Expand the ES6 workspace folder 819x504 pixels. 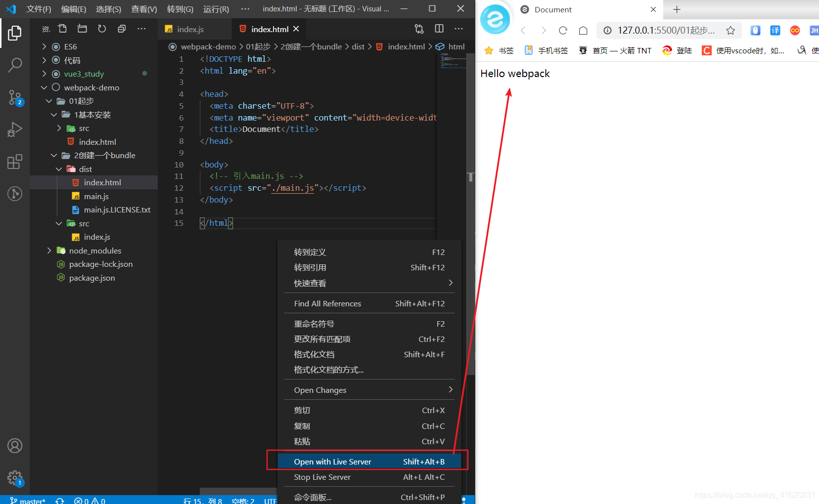pos(44,46)
